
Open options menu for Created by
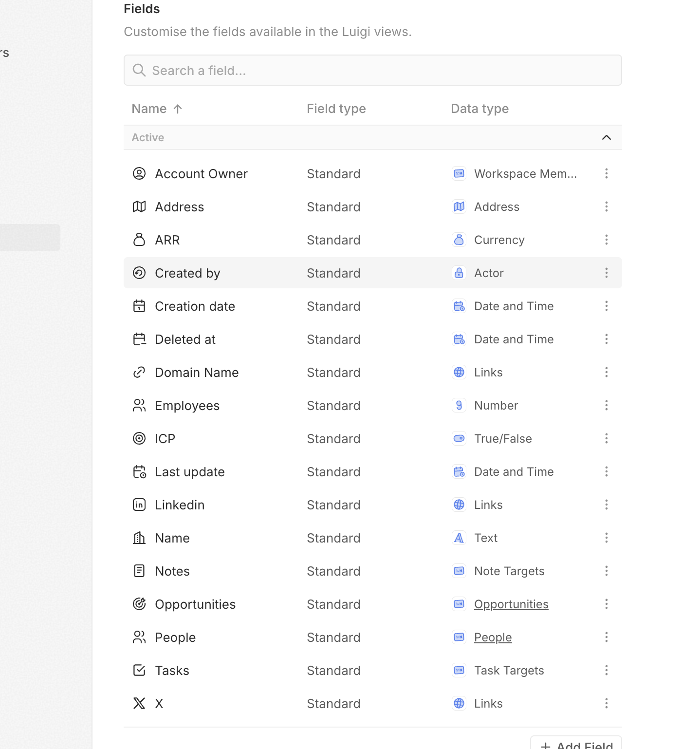click(x=607, y=273)
